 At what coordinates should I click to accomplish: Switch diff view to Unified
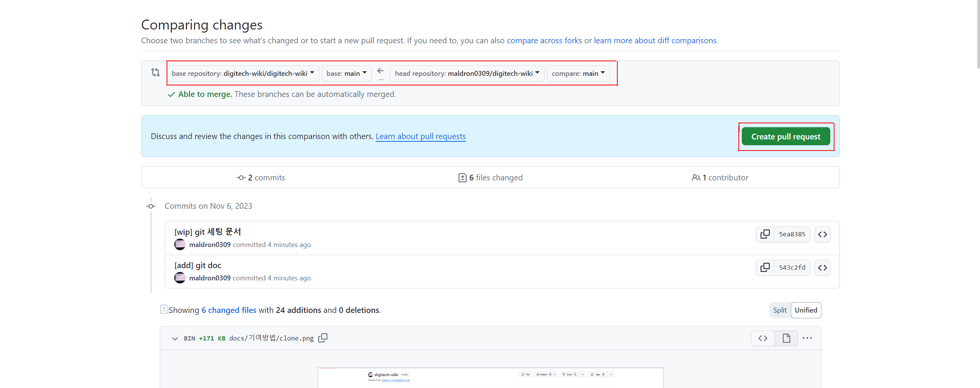806,310
